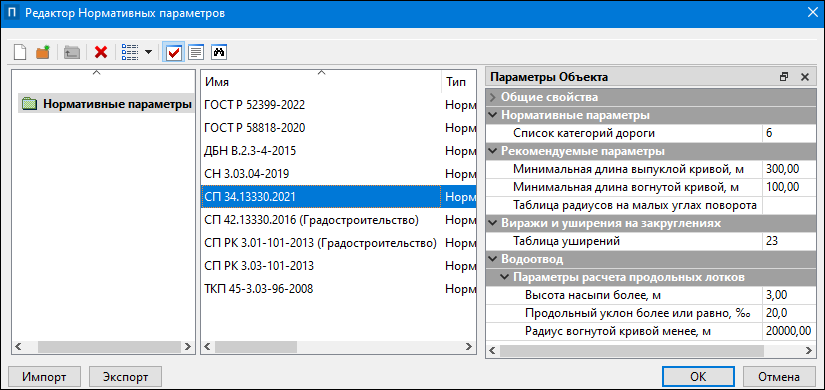Click tree panel scroll left arrow
Image resolution: width=825 pixels, height=390 pixels.
18,347
